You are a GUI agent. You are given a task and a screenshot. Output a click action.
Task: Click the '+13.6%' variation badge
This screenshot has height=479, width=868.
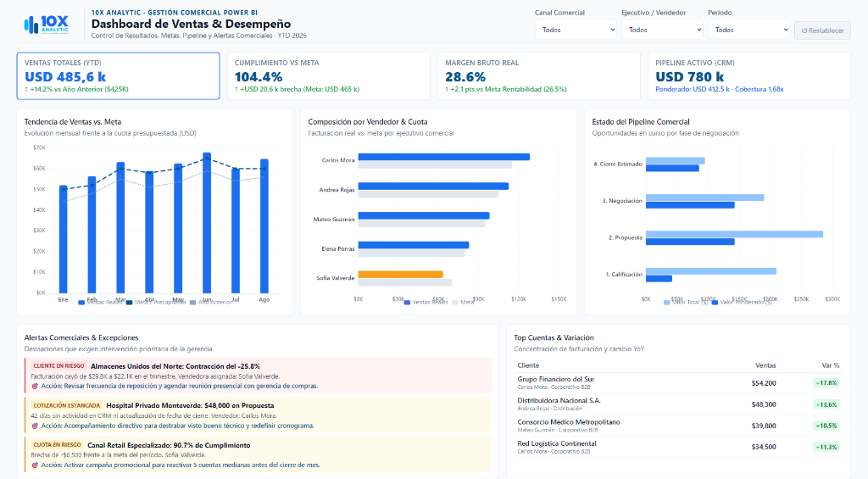[826, 404]
